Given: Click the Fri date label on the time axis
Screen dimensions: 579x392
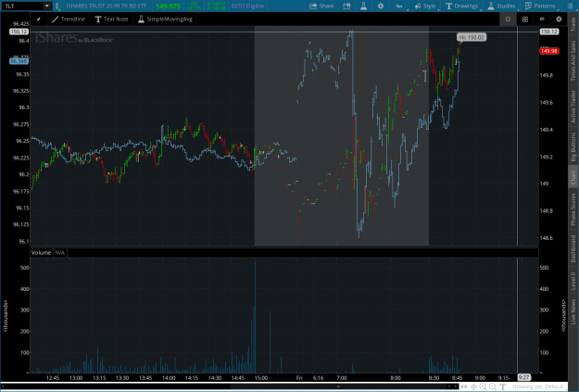Looking at the screenshot, I should coord(299,377).
